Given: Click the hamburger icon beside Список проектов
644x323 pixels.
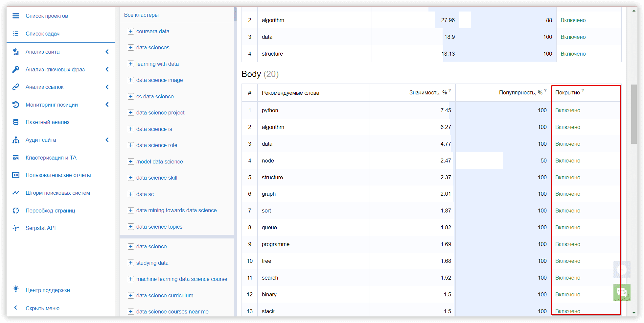Looking at the screenshot, I should pos(15,16).
